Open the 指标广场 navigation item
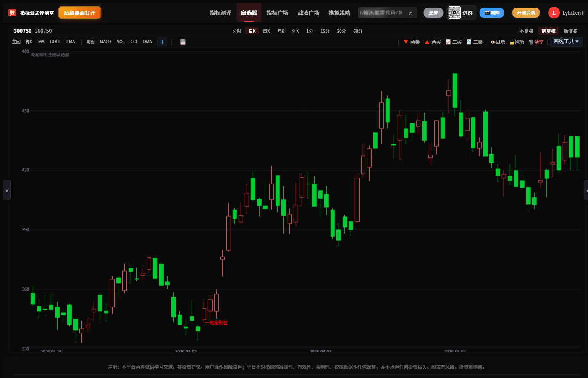This screenshot has height=378, width=588. tap(277, 13)
